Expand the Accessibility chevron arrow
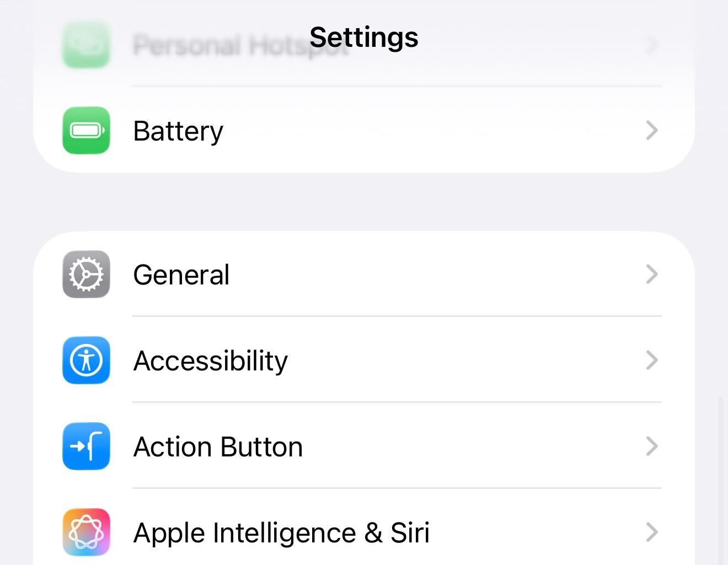Image resolution: width=728 pixels, height=565 pixels. point(652,360)
